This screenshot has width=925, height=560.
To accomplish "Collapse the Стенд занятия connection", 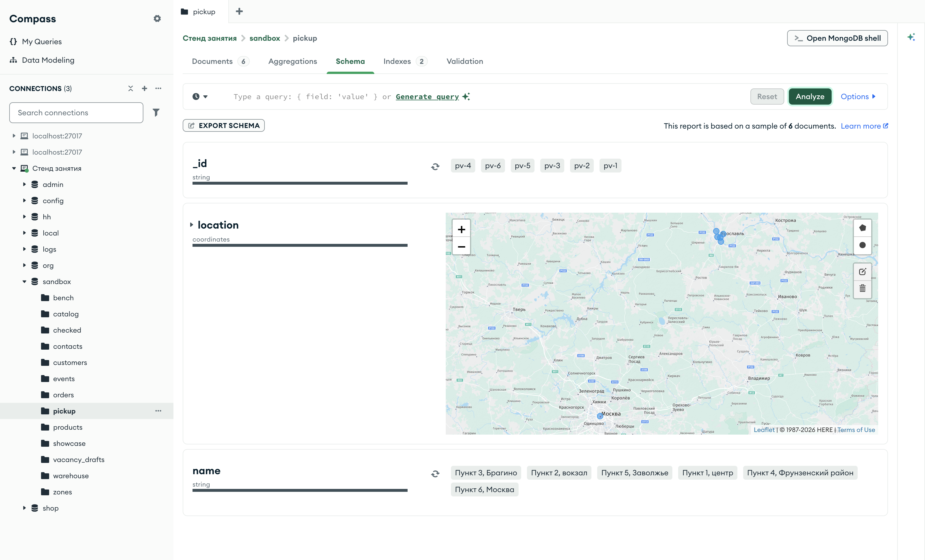I will click(14, 168).
